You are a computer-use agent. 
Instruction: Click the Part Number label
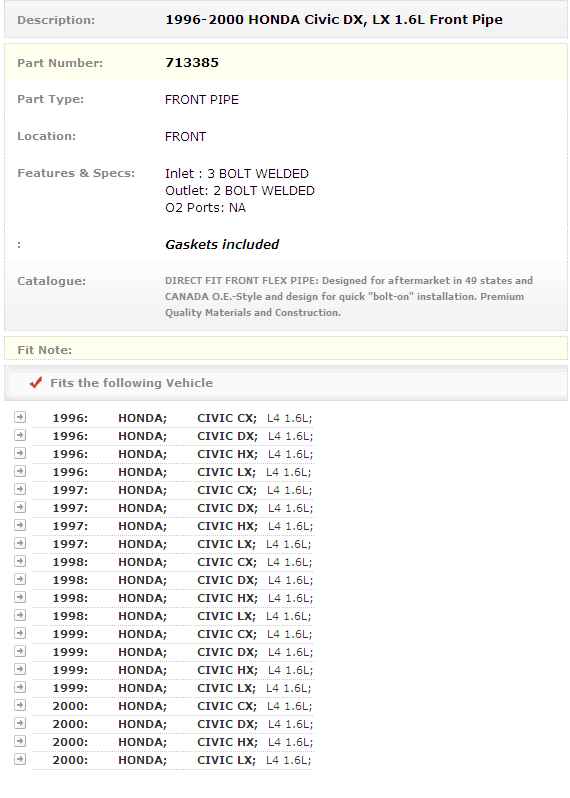pos(60,63)
